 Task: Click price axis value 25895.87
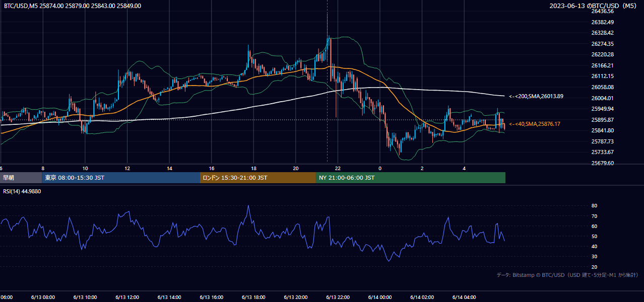(602, 120)
